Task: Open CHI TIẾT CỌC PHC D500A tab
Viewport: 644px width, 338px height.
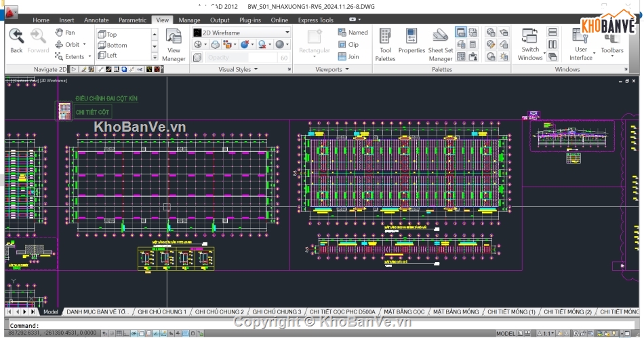Action: pos(342,312)
